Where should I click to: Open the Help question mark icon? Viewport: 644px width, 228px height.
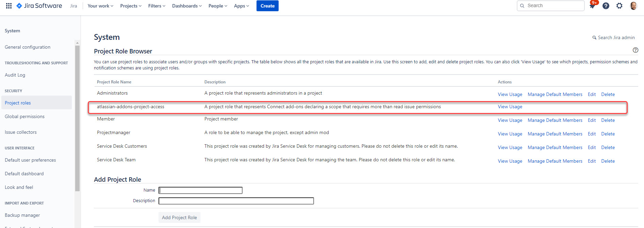606,6
